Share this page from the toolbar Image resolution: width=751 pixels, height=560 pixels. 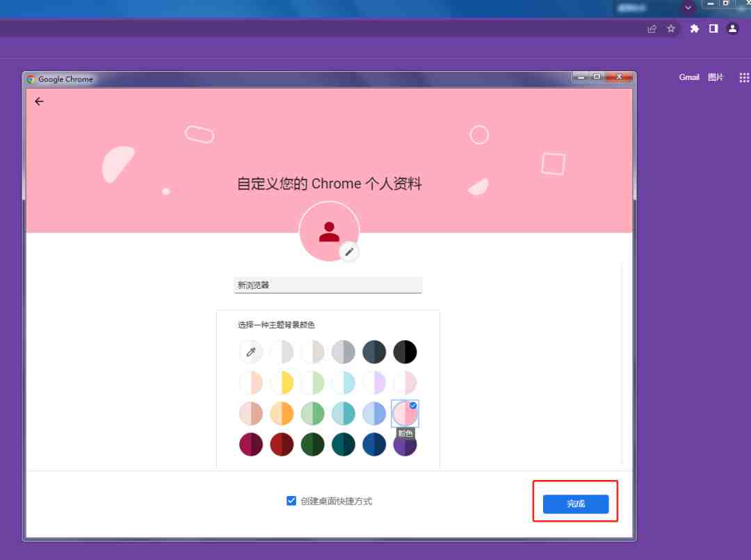(652, 29)
